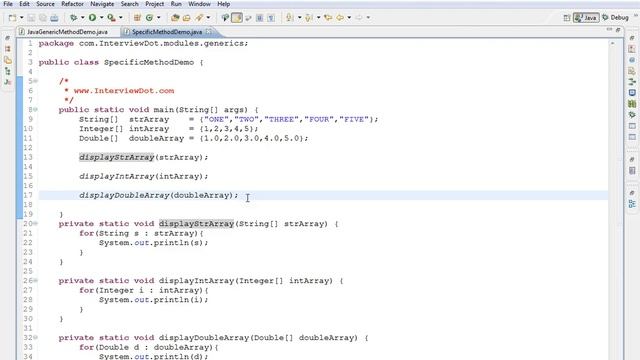Click the Open Perspective icon

pos(567,18)
